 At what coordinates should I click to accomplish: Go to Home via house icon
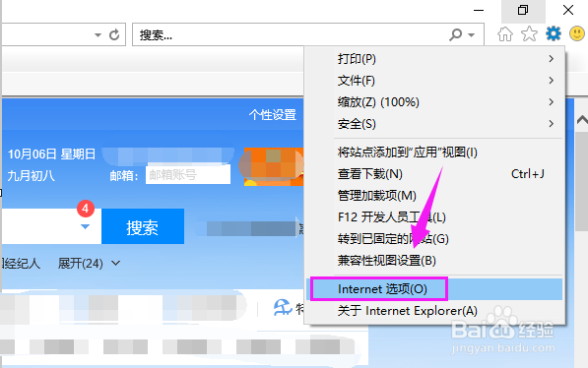[x=505, y=34]
